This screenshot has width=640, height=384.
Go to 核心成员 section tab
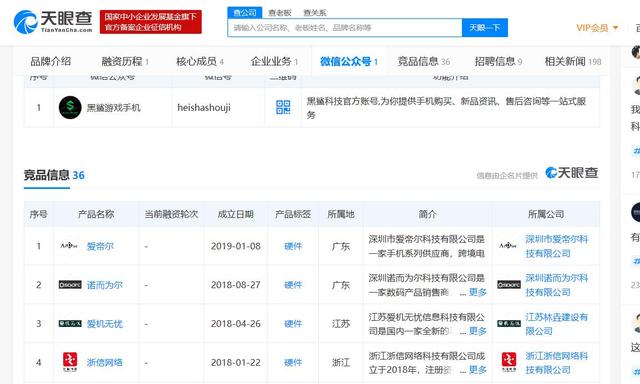click(x=200, y=61)
